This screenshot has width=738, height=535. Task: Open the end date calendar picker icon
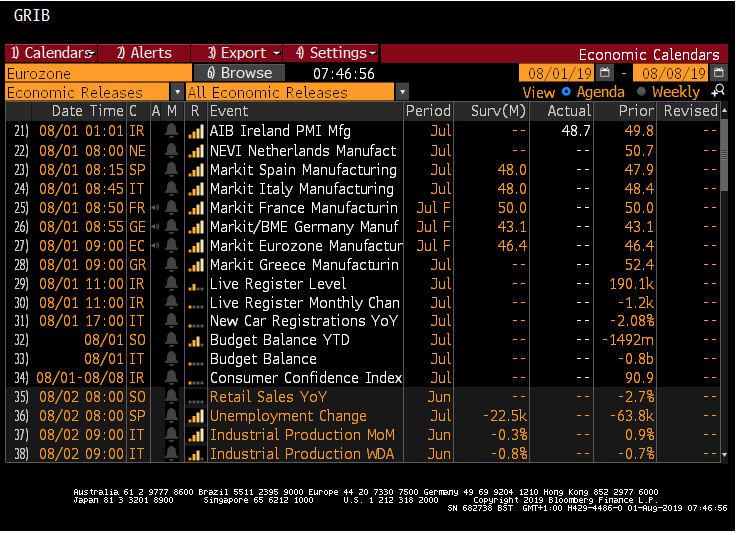coord(718,72)
